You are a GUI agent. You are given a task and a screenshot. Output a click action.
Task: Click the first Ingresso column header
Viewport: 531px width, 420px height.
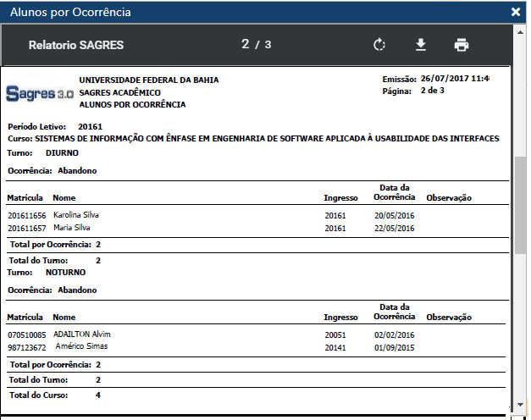(340, 198)
